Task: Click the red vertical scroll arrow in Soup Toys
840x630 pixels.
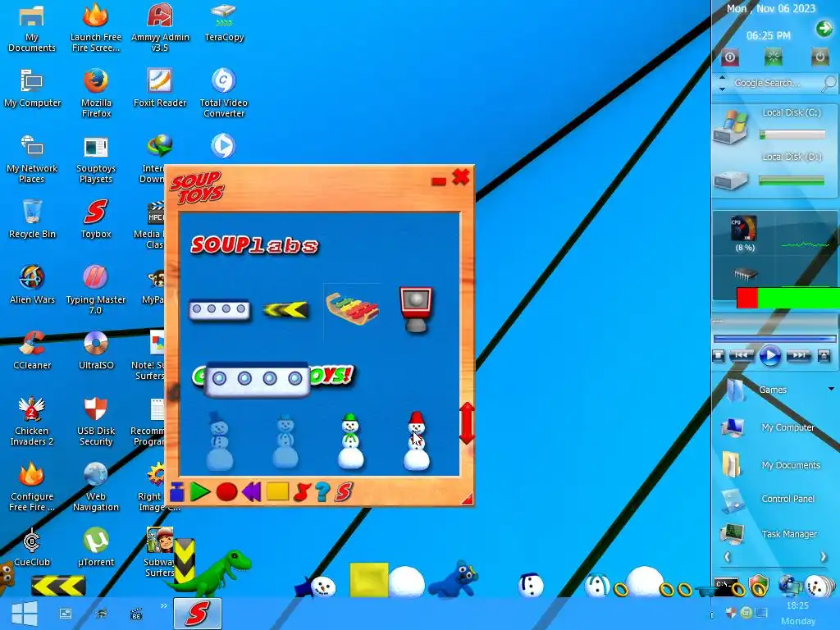Action: pyautogui.click(x=467, y=423)
